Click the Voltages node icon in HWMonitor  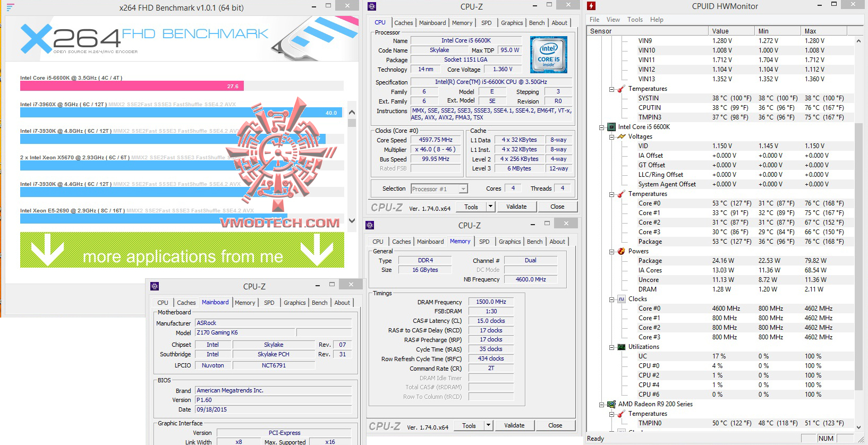(621, 136)
